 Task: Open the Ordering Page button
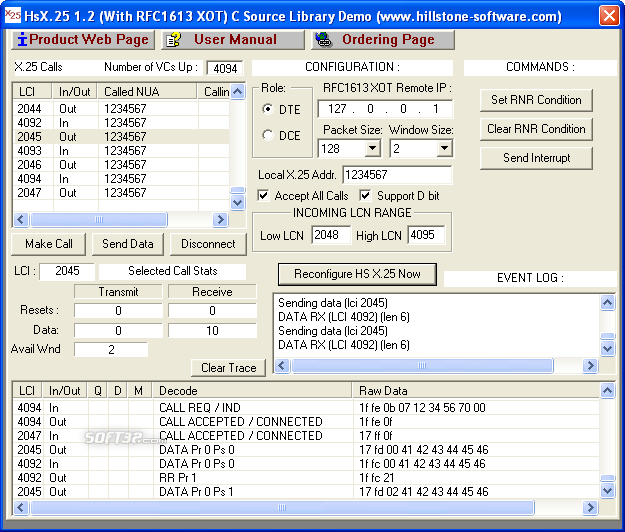(x=383, y=40)
